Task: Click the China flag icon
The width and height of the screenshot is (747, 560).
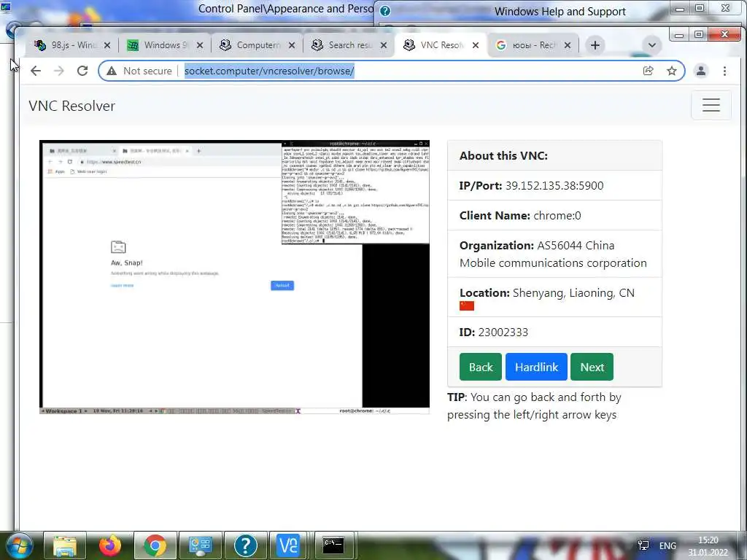Action: click(467, 306)
